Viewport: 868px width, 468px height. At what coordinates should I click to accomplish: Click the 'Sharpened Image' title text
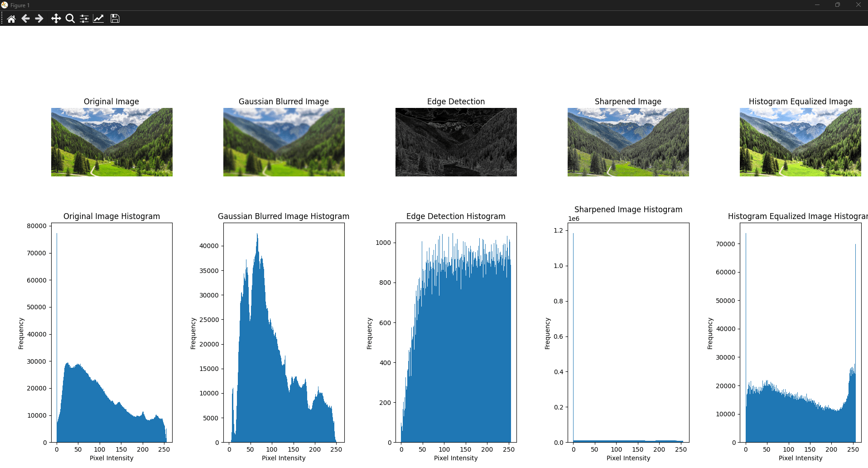[628, 102]
